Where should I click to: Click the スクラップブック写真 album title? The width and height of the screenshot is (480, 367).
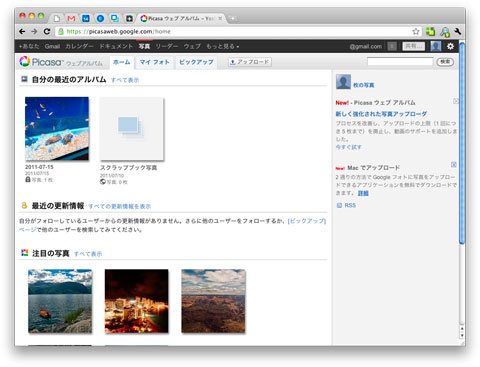[x=129, y=168]
